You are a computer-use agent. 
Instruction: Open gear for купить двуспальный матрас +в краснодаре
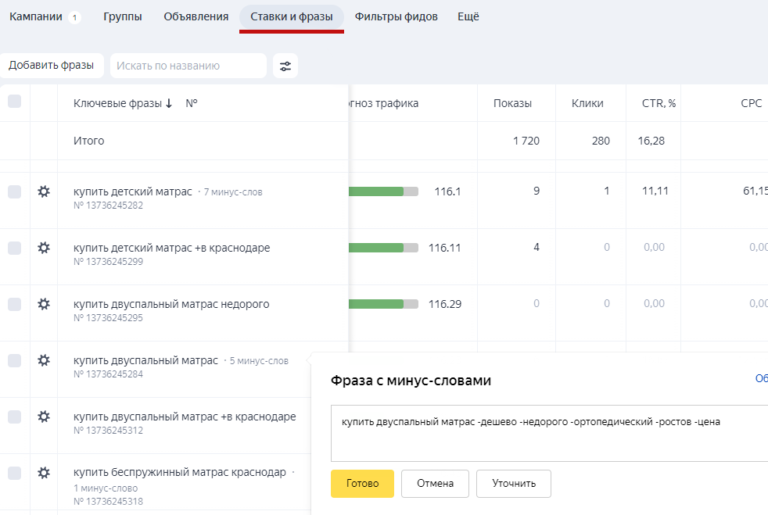pos(44,417)
